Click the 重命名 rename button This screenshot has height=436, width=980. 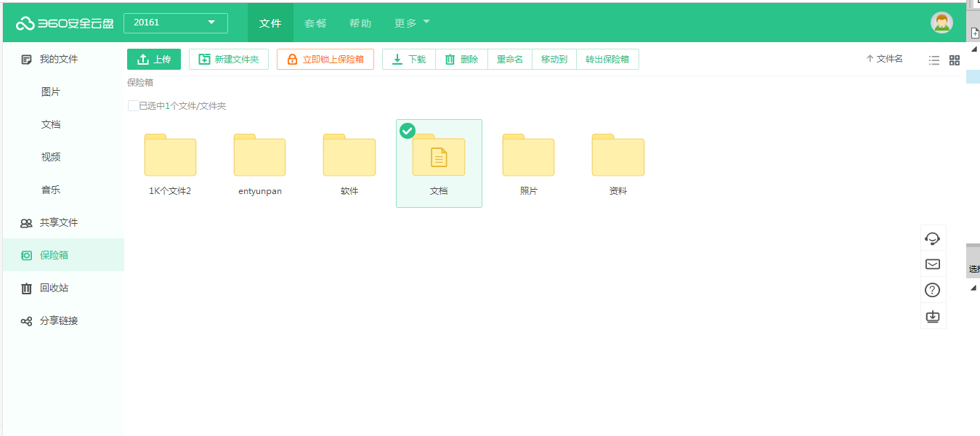[x=510, y=60]
